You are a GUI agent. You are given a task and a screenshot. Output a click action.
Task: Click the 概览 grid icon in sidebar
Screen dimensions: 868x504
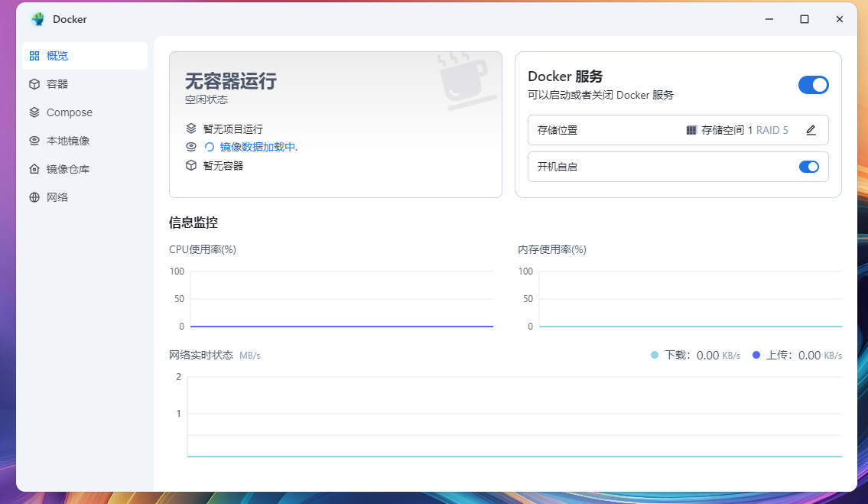click(34, 56)
